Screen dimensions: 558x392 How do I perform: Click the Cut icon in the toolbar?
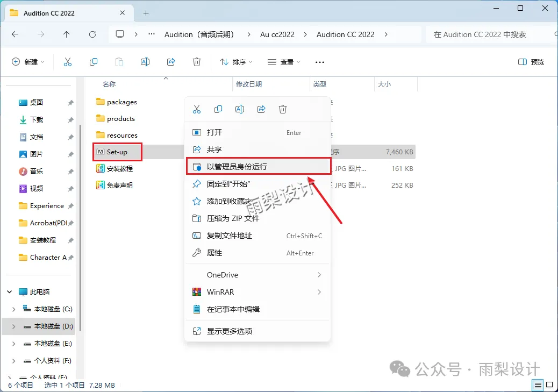68,62
